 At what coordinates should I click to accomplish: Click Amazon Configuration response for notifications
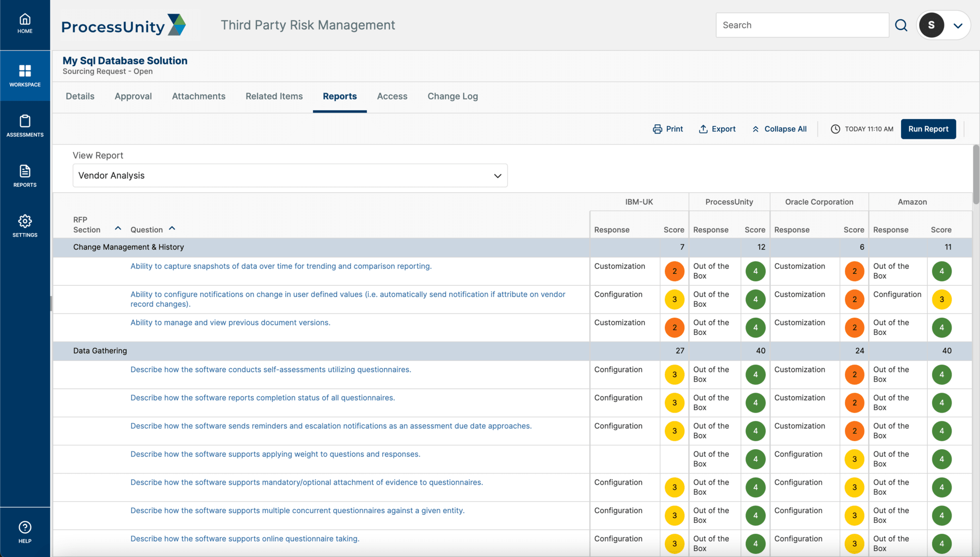click(x=897, y=294)
